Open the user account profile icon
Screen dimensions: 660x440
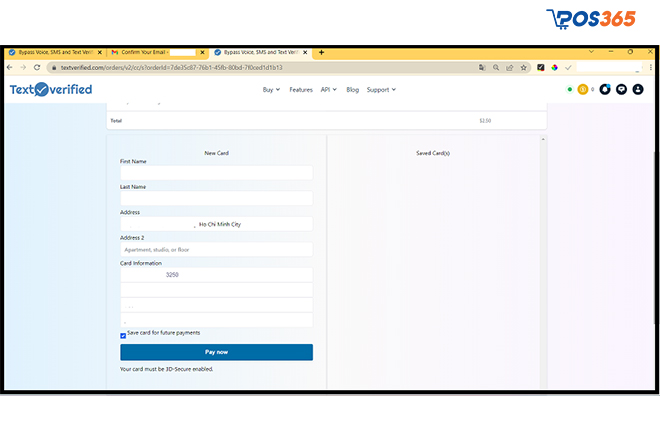click(x=638, y=89)
